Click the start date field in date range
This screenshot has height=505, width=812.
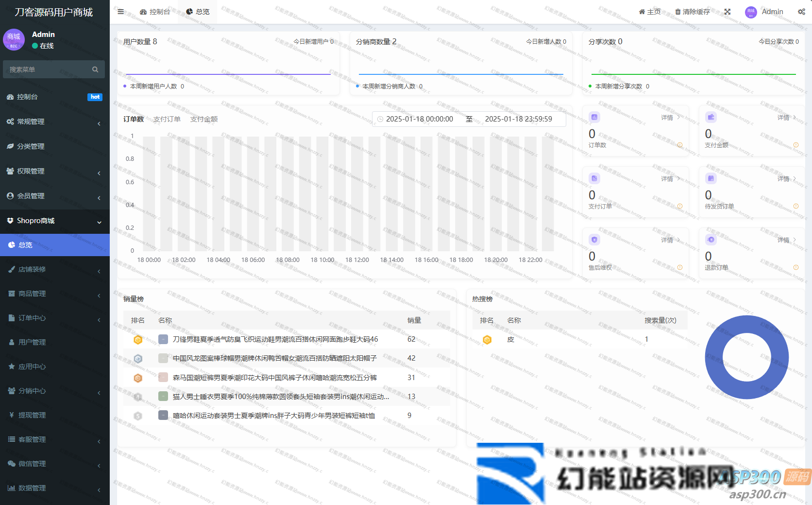coord(419,119)
